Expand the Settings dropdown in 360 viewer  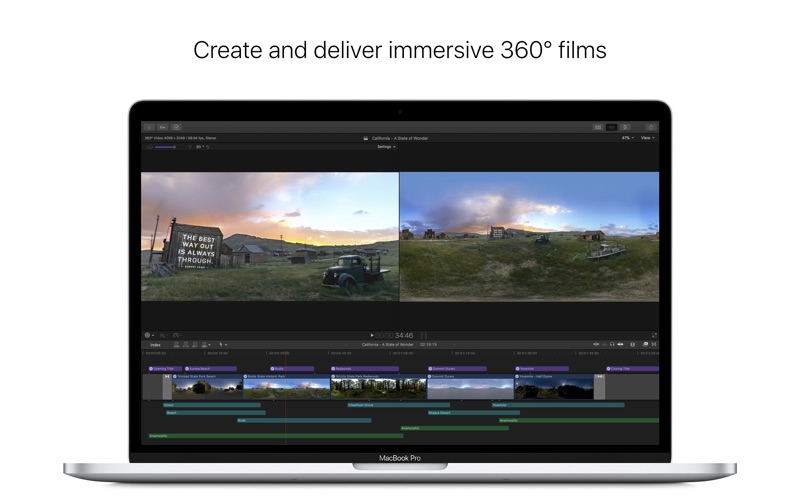click(385, 147)
